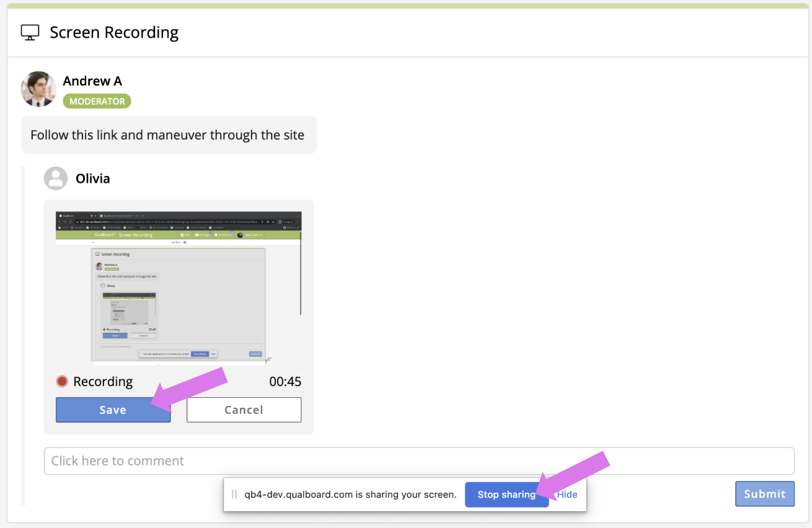Click the red recording indicator dot
Screen dimensions: 812x528
pos(62,381)
